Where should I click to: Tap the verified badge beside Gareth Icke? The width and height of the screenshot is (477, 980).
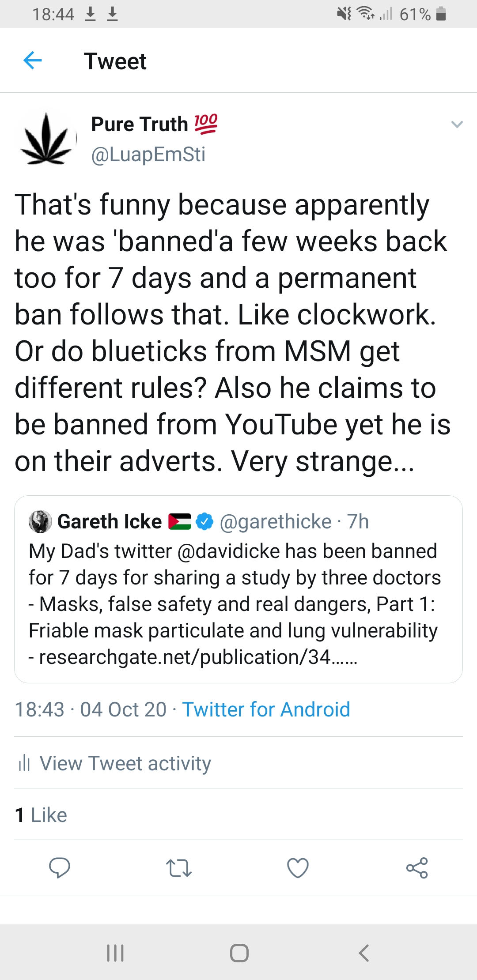[x=204, y=521]
